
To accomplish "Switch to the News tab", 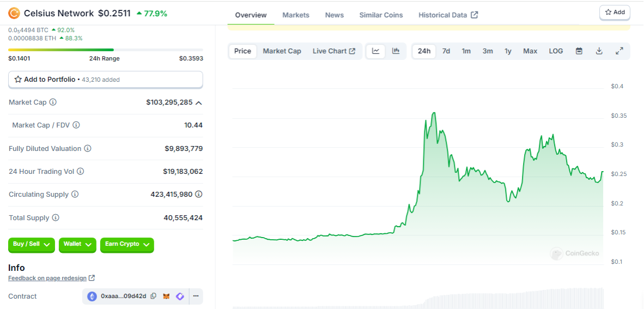I will pos(335,15).
